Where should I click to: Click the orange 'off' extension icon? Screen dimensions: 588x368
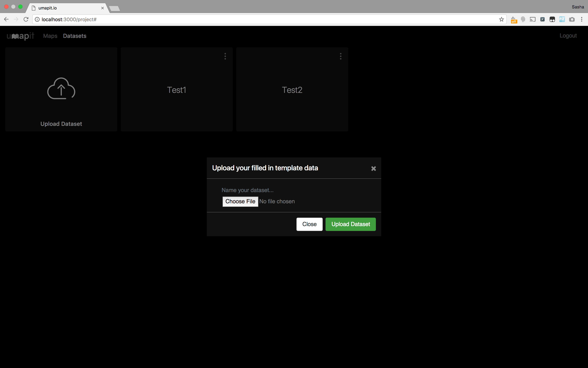point(514,20)
